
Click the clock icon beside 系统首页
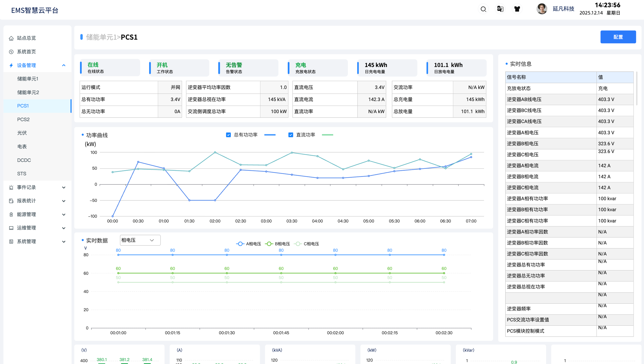[x=11, y=52]
